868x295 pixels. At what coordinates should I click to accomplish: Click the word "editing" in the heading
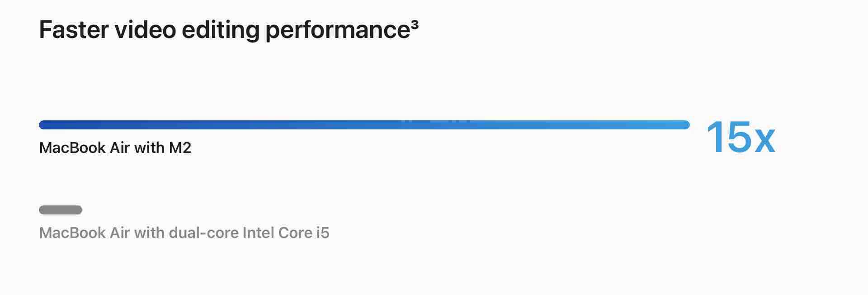pos(220,31)
